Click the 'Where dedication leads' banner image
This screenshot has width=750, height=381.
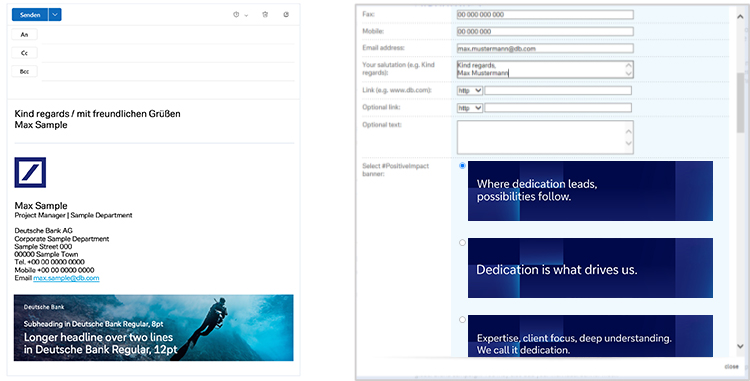point(590,191)
